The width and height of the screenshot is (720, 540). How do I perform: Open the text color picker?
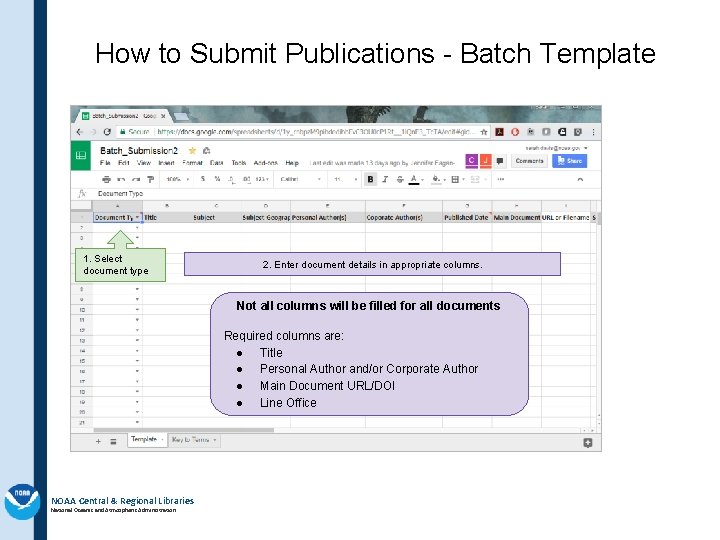click(416, 179)
